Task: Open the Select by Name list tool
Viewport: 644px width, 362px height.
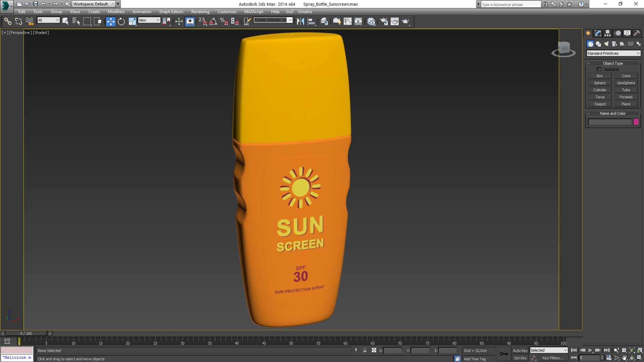Action: 76,21
